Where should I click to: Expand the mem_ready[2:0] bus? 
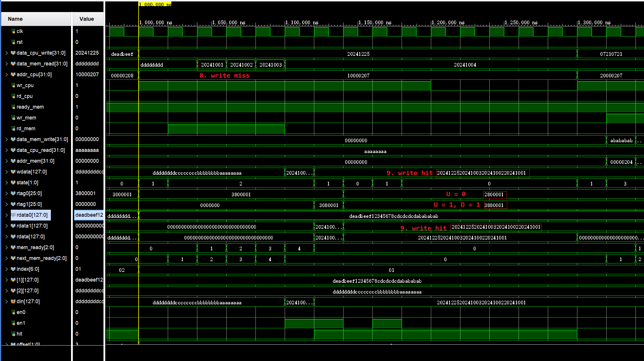point(6,247)
